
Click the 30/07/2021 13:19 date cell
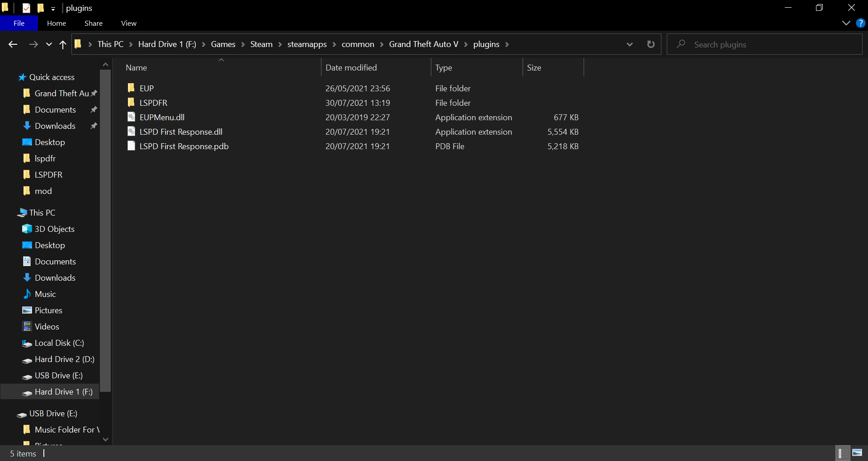pyautogui.click(x=358, y=103)
